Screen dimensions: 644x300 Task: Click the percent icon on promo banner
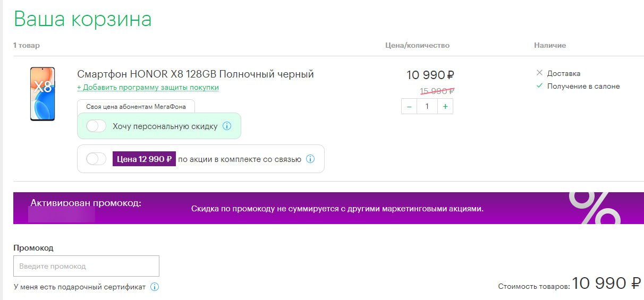(x=594, y=208)
